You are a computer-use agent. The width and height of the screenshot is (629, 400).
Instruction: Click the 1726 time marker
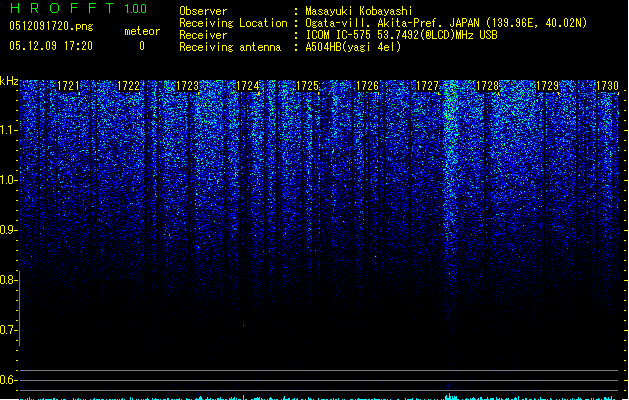pyautogui.click(x=367, y=86)
